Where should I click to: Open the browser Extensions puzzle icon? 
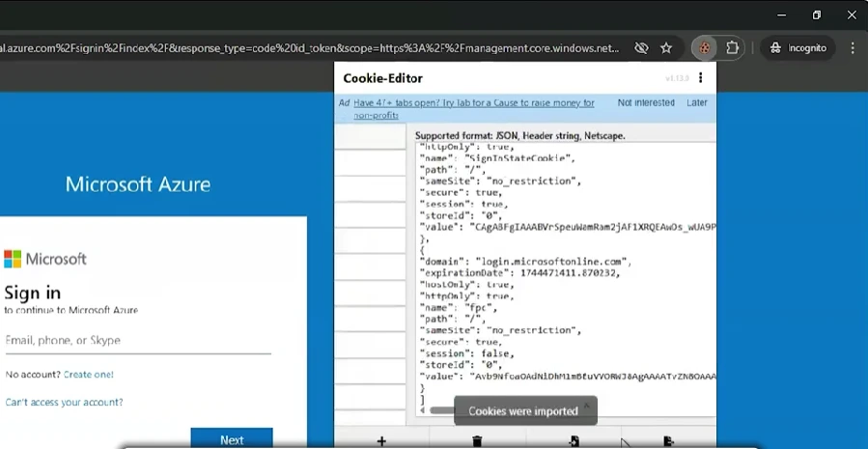732,48
